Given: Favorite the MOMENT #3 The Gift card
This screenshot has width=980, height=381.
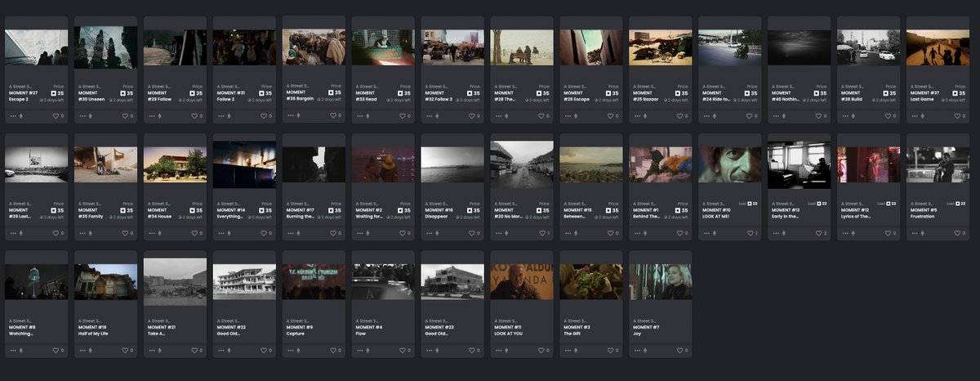Looking at the screenshot, I should tap(612, 351).
